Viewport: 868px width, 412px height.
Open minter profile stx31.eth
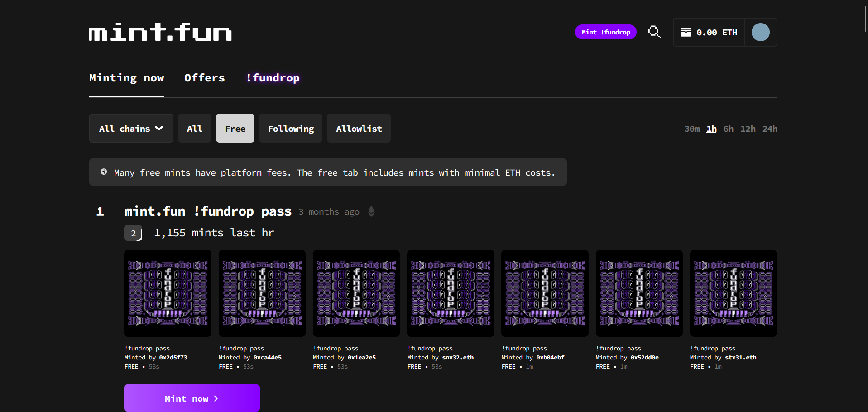[740, 358]
